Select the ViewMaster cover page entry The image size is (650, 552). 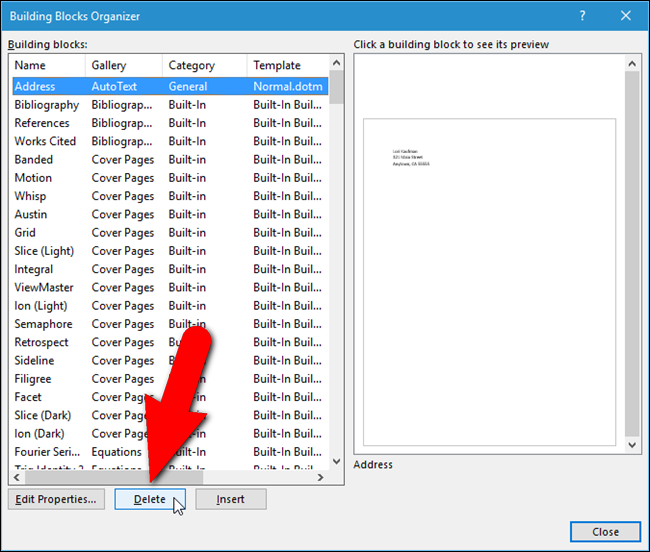click(x=170, y=287)
